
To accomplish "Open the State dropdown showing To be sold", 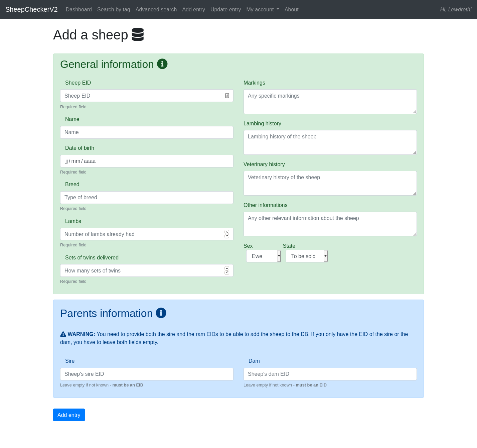I will pyautogui.click(x=306, y=256).
